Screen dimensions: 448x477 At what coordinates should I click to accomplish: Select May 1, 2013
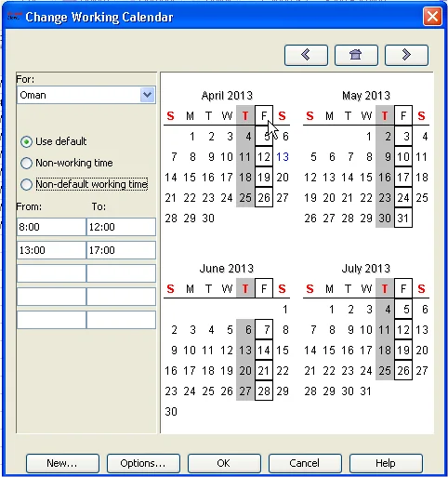coord(369,137)
